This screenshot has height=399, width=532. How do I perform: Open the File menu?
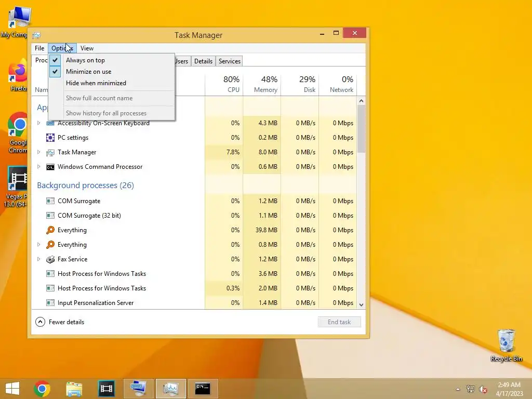click(x=39, y=48)
